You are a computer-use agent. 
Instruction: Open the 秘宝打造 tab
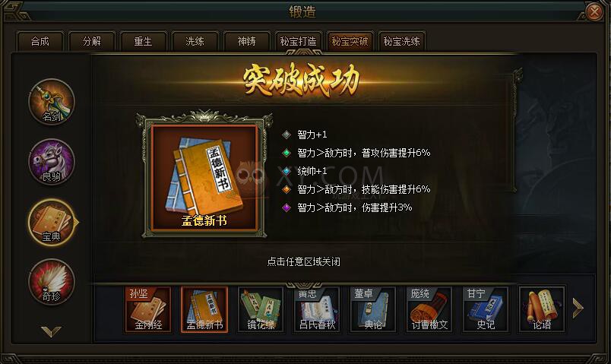298,41
